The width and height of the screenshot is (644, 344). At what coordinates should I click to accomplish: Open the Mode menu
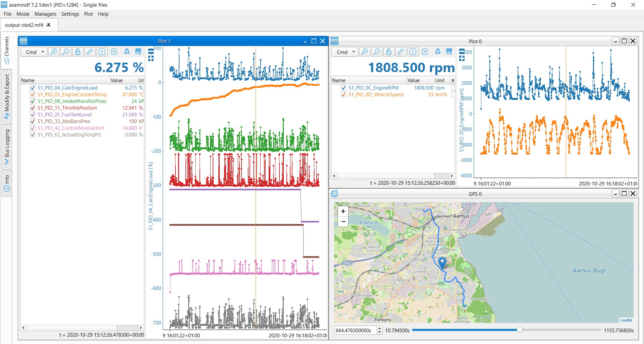pos(23,14)
